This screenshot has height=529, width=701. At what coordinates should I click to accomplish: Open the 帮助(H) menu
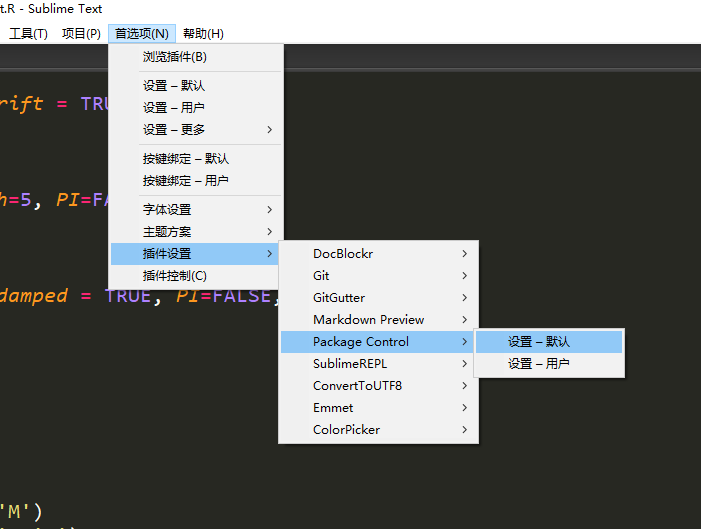pos(203,34)
